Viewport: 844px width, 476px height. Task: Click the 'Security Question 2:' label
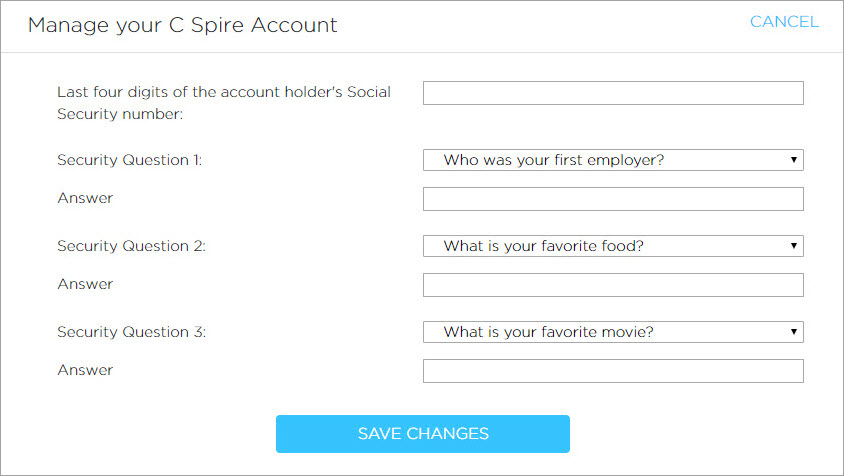(131, 246)
